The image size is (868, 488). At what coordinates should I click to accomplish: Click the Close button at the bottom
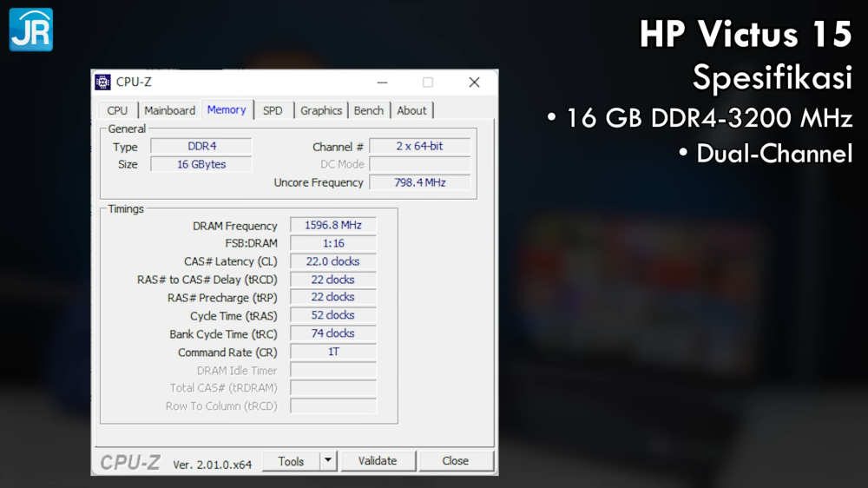click(455, 461)
